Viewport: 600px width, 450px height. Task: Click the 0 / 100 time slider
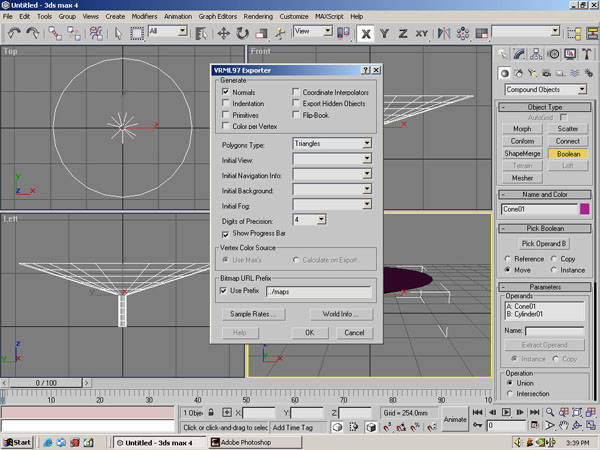46,383
